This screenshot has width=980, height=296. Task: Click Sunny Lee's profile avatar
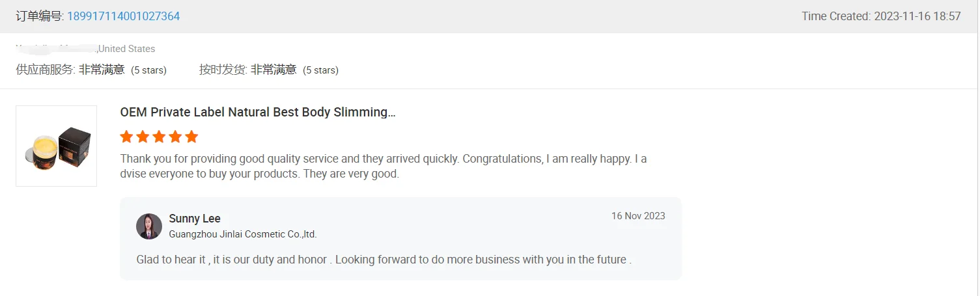[149, 226]
